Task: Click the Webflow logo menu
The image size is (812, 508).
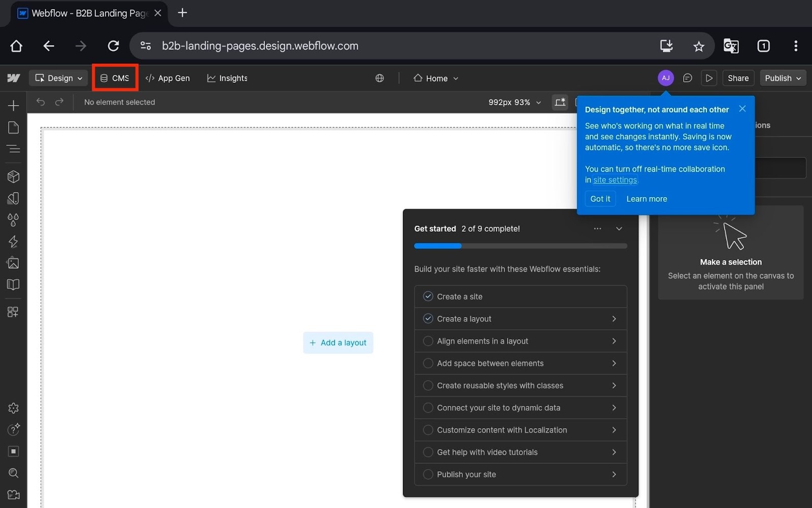Action: (14, 78)
